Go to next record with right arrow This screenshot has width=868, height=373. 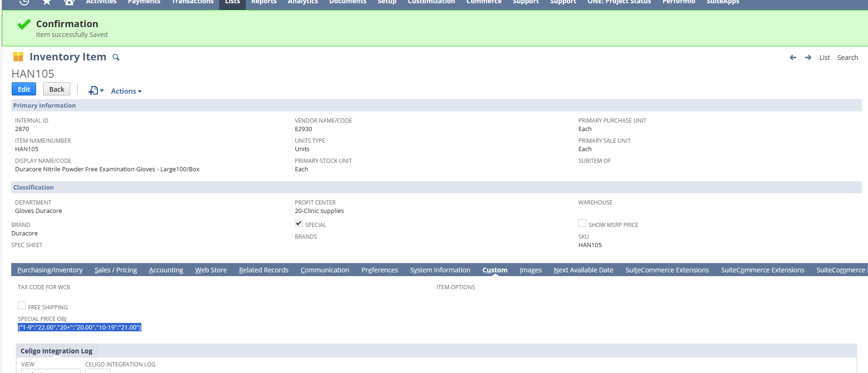click(x=808, y=58)
